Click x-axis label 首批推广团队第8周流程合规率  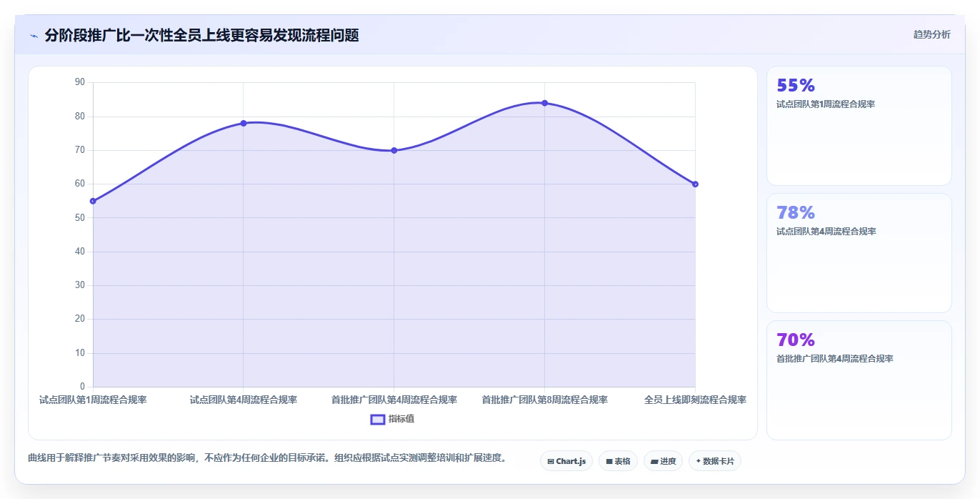point(544,400)
